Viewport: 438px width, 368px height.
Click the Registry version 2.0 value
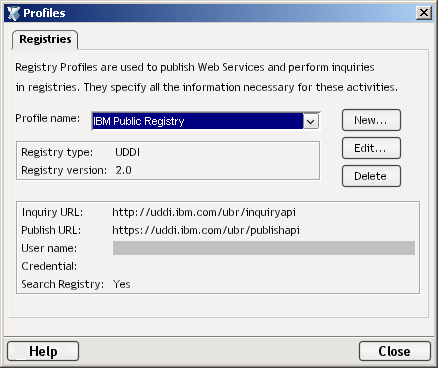point(123,170)
